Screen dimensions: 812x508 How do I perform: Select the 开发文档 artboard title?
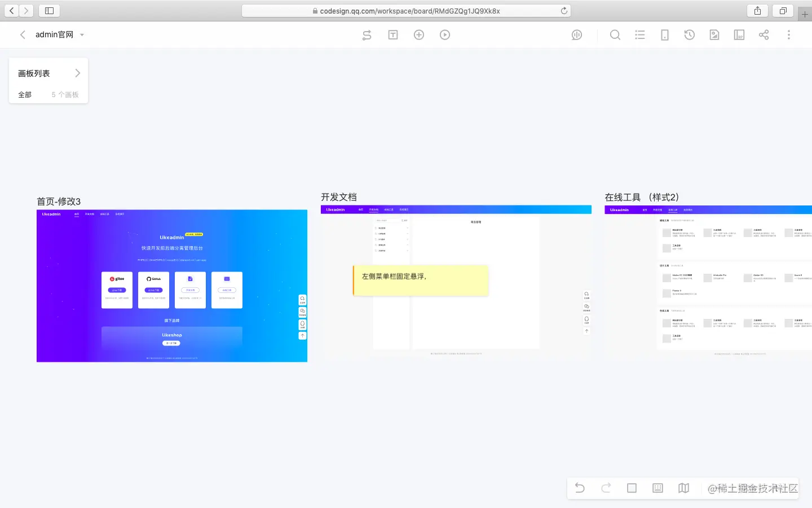tap(339, 197)
